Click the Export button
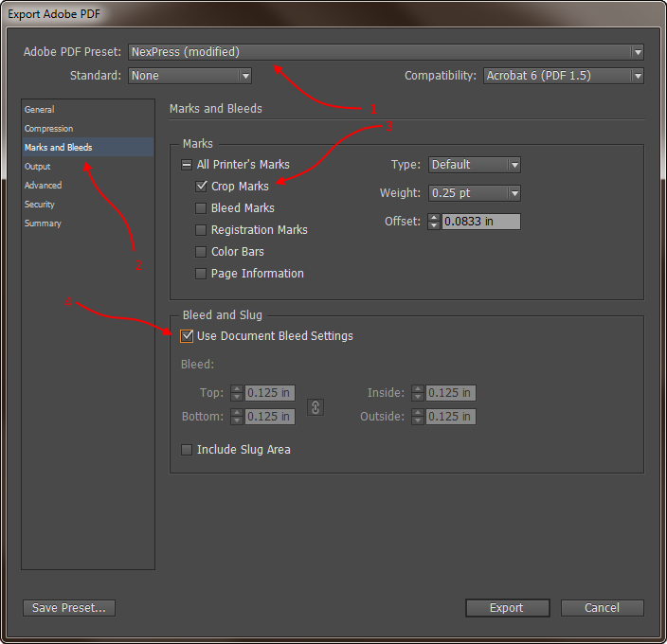Screen dimensions: 667x644 pos(508,608)
